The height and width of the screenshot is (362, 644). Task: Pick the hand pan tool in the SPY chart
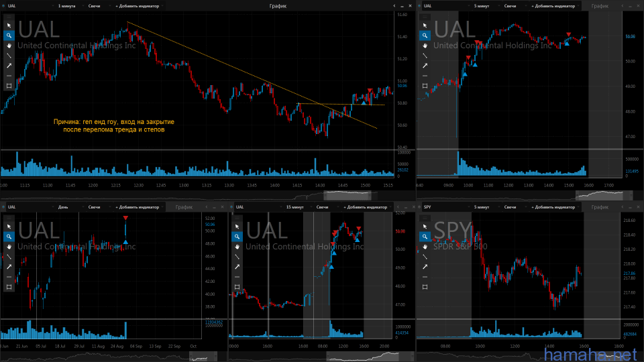pyautogui.click(x=425, y=247)
